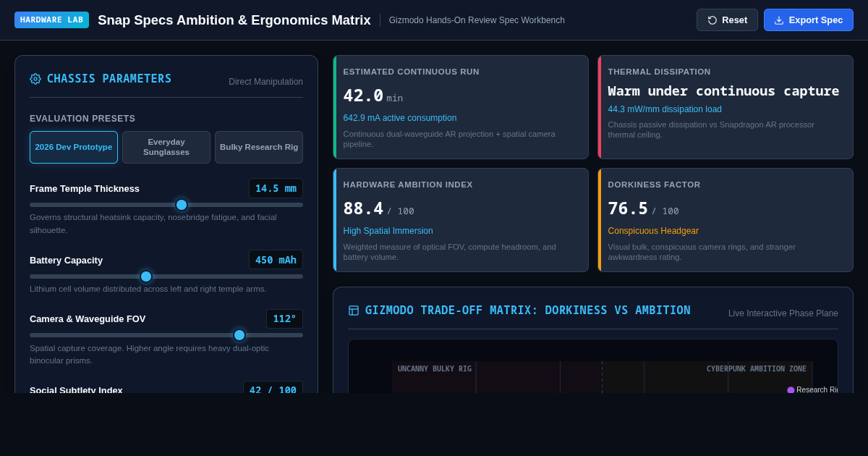Click the Dorkiness Factor card
868x456 pixels.
click(x=726, y=220)
